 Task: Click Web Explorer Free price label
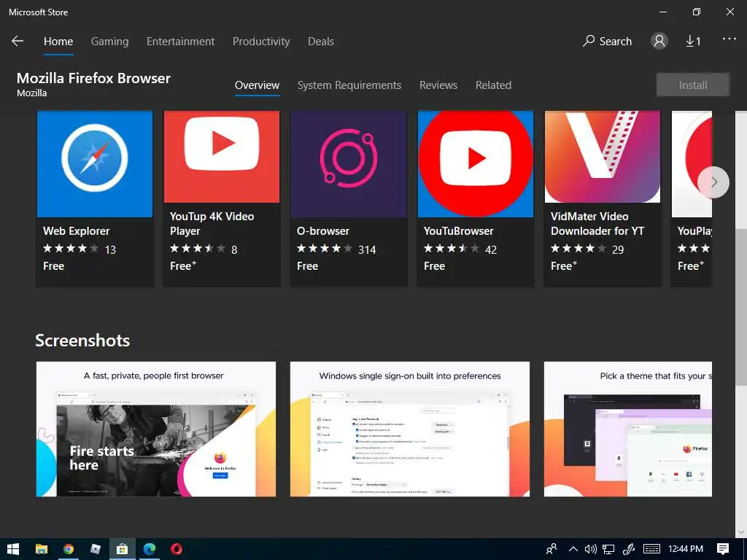(x=53, y=266)
